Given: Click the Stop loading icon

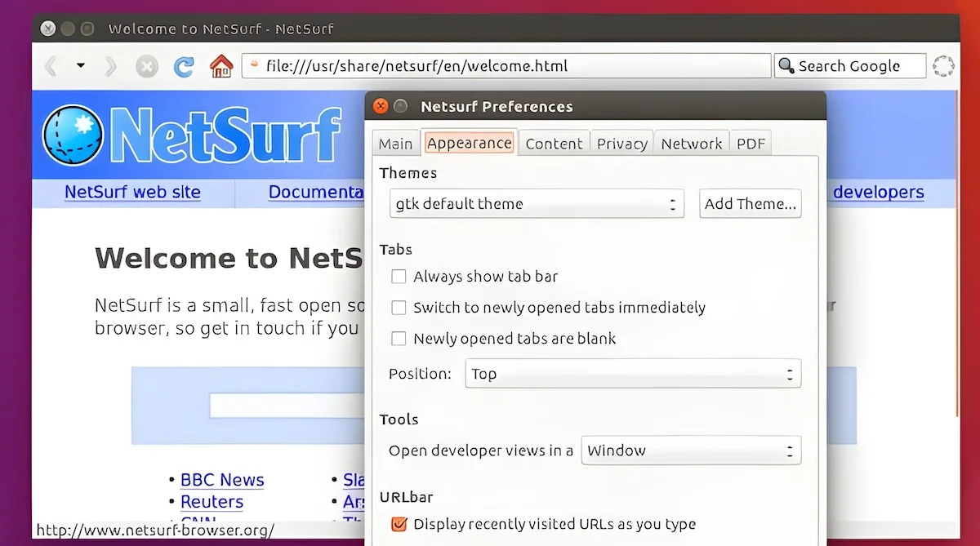Looking at the screenshot, I should pos(147,66).
